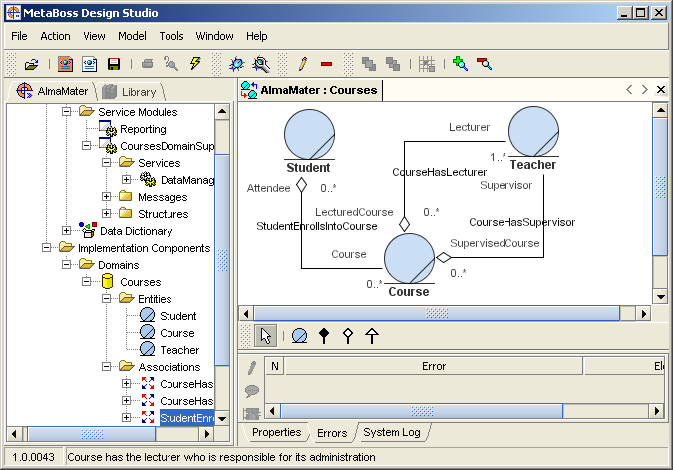The height and width of the screenshot is (470, 673).
Task: Select the upward arrow inheritance tool
Action: 372,336
